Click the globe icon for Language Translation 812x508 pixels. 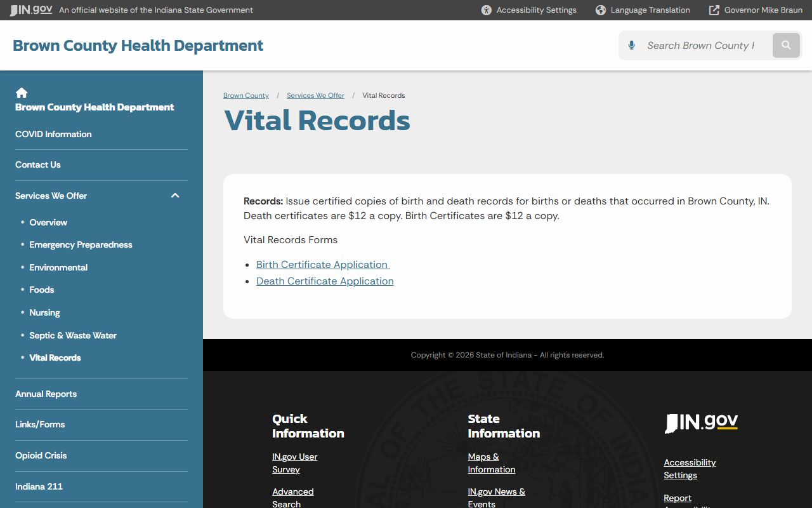coord(601,10)
